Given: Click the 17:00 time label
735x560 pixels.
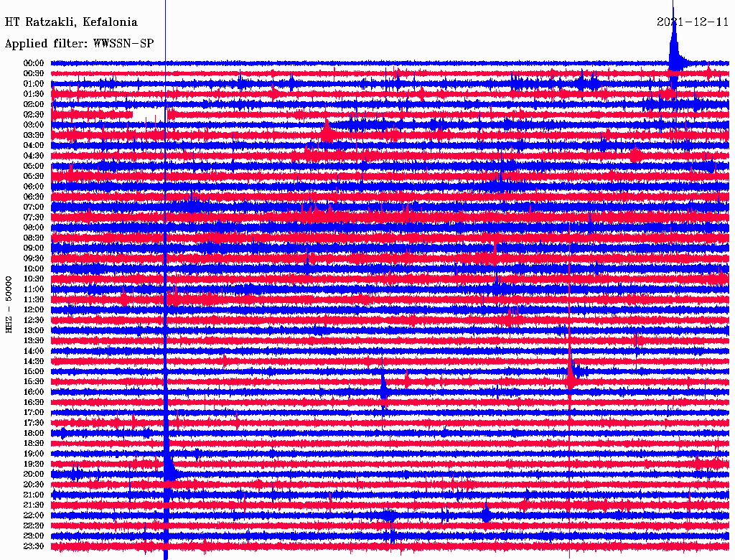Looking at the screenshot, I should 34,413.
